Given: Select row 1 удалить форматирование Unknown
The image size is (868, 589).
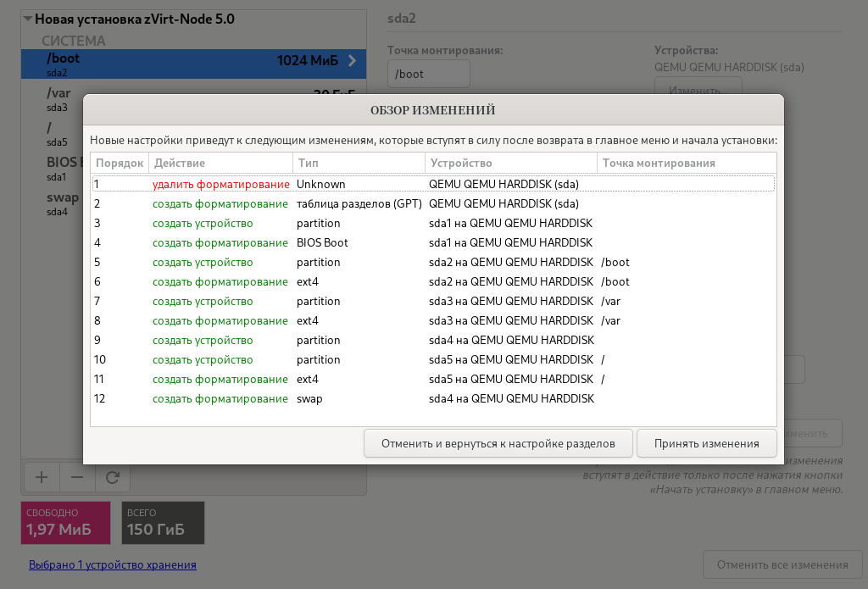Looking at the screenshot, I should click(433, 184).
